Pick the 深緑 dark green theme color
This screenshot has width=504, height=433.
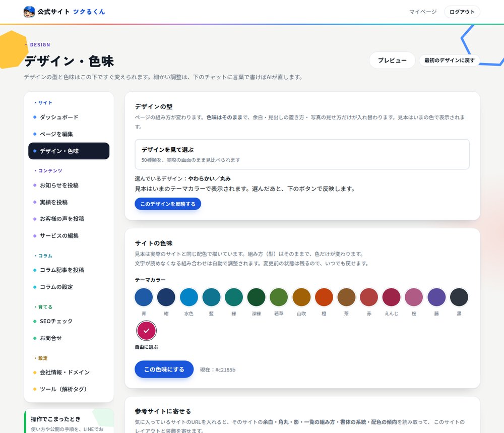(256, 297)
